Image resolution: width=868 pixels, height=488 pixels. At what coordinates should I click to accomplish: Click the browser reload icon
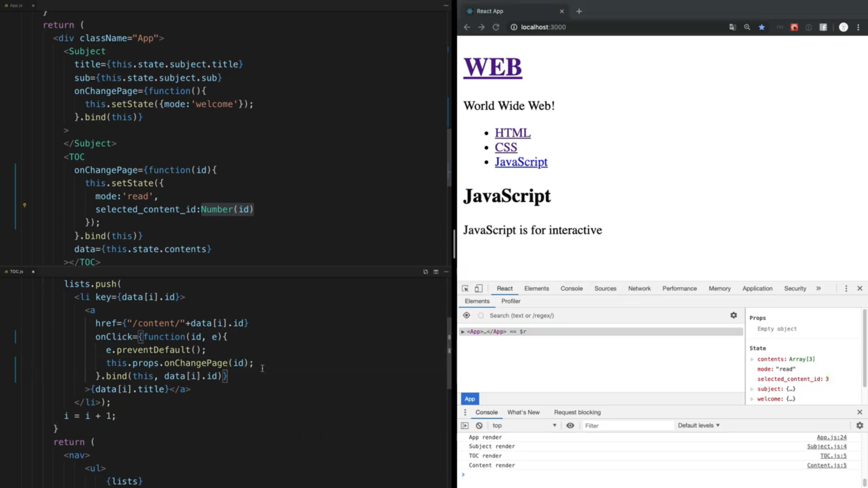(496, 27)
